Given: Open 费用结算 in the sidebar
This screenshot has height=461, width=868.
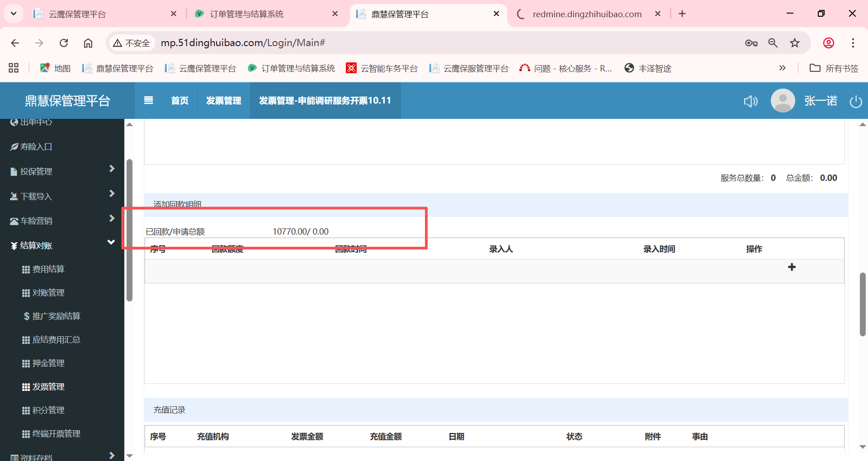Looking at the screenshot, I should click(x=48, y=269).
